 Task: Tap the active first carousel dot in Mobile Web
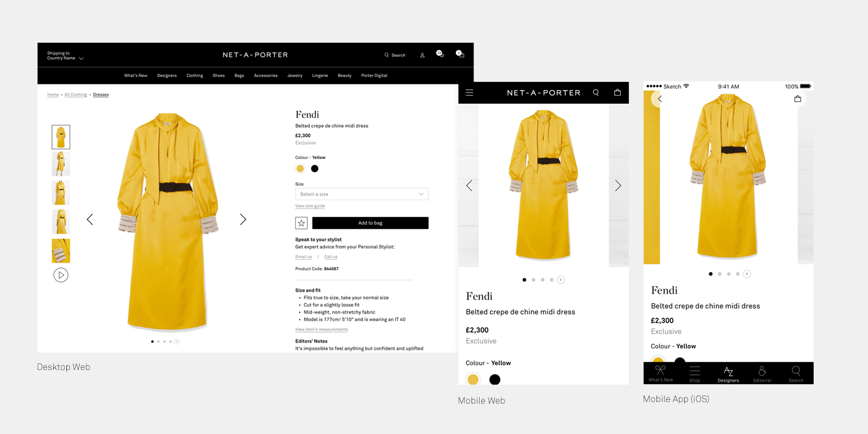coord(524,280)
